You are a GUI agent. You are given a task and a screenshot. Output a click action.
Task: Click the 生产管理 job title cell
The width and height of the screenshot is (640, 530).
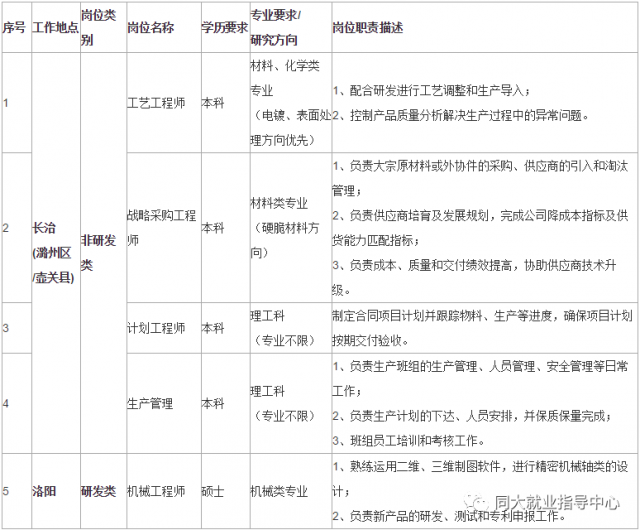pyautogui.click(x=150, y=403)
